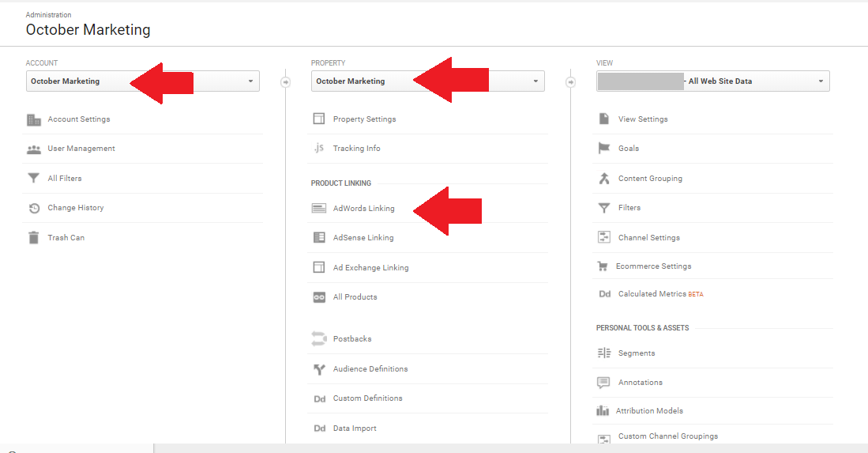
Task: Click the Data Import Dd icon
Action: (x=319, y=428)
